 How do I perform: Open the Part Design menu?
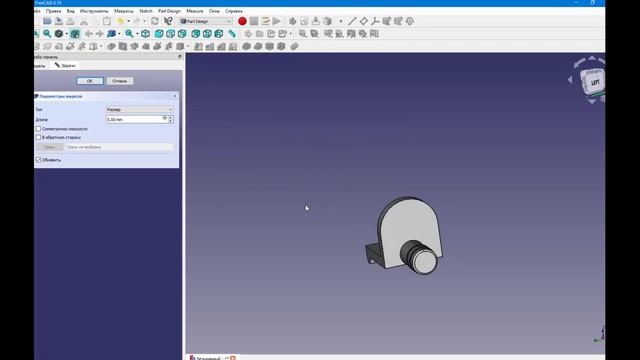(169, 11)
